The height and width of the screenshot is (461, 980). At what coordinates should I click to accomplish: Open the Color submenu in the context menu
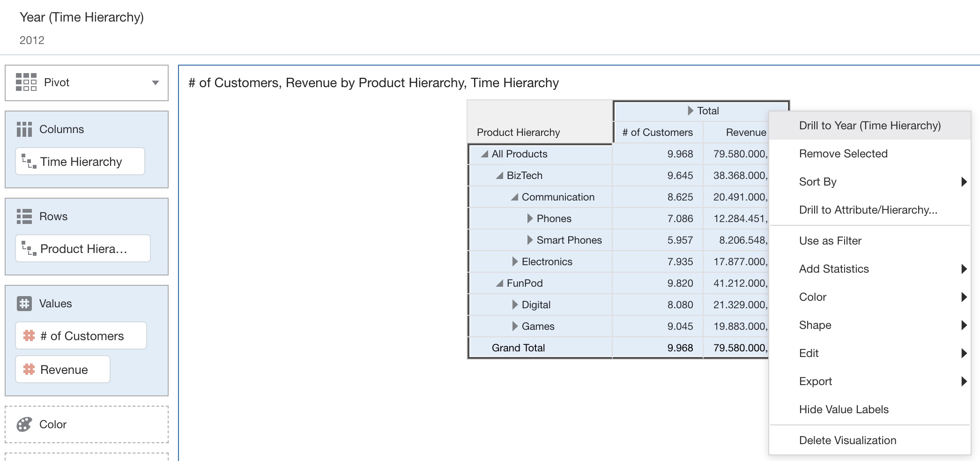812,297
